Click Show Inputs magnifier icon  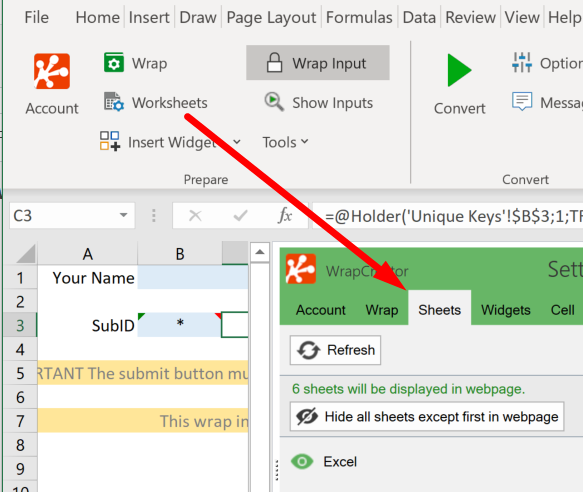click(274, 102)
